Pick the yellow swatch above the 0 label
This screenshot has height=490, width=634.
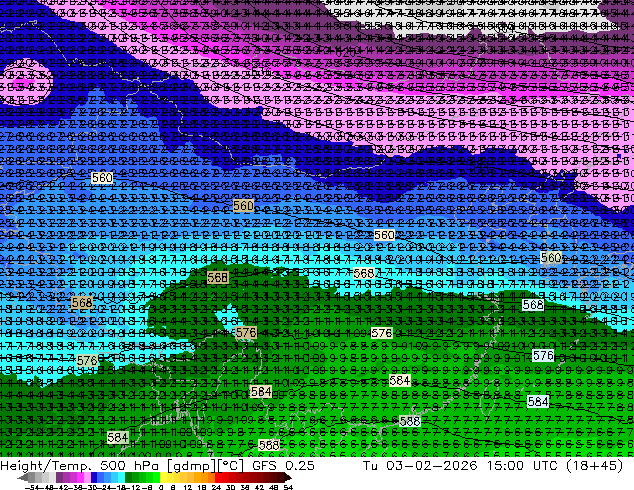click(x=163, y=478)
